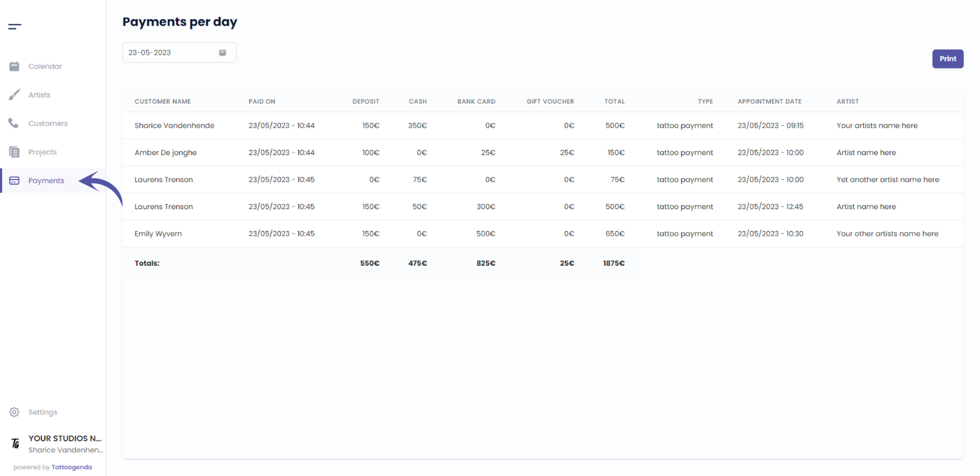Click the 23/05/2023 - 10:30 appointment date
980x476 pixels.
click(770, 233)
